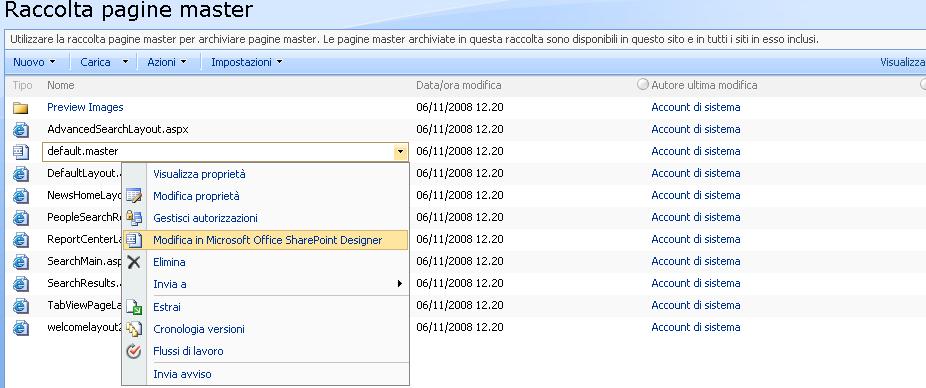Expand the Carica menu arrow
Image resolution: width=926 pixels, height=388 pixels.
125,62
